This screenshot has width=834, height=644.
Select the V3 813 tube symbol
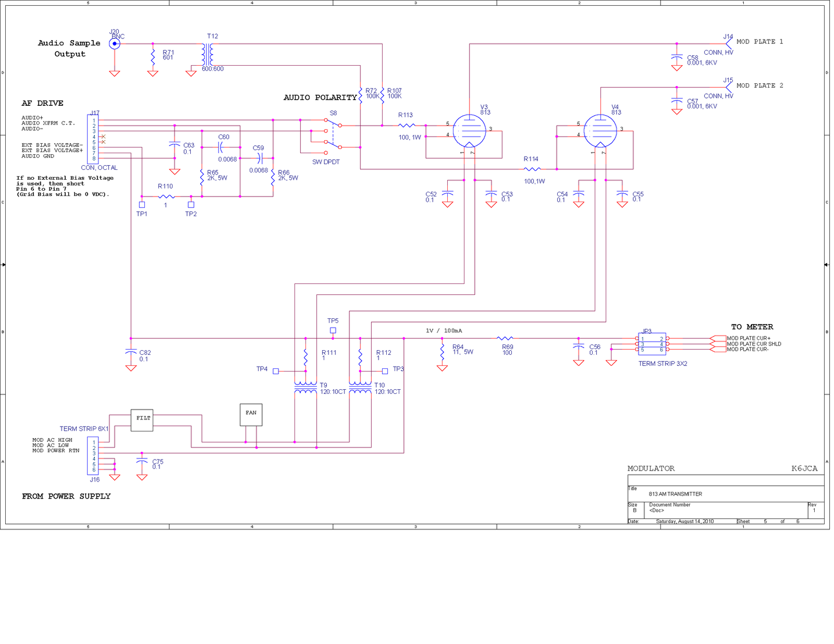469,130
